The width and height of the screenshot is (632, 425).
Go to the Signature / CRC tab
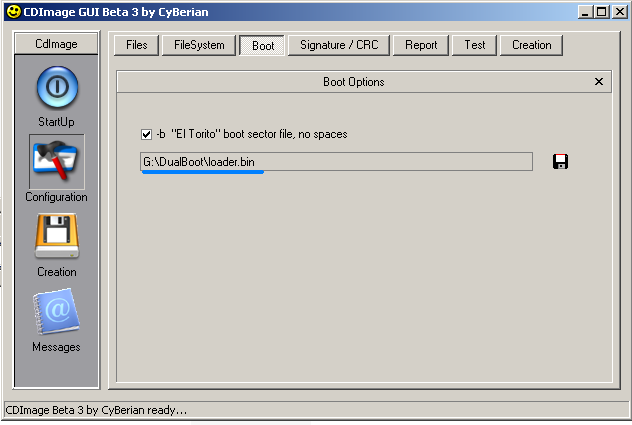(x=339, y=45)
